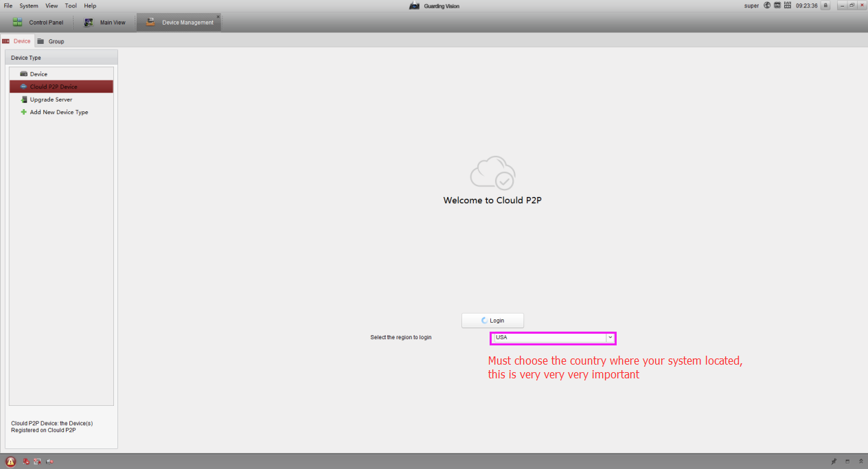Toggle the alarm pop-up image icon
Viewport: 868px width, 469px height.
point(38,461)
